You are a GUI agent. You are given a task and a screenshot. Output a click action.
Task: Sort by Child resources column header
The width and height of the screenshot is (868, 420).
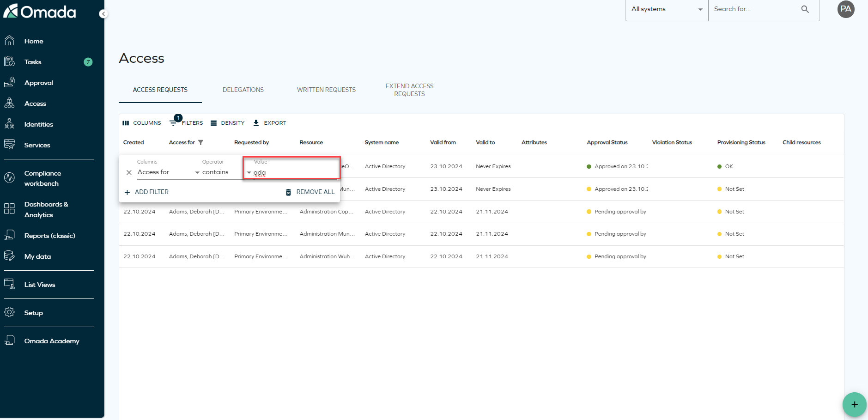(x=801, y=142)
